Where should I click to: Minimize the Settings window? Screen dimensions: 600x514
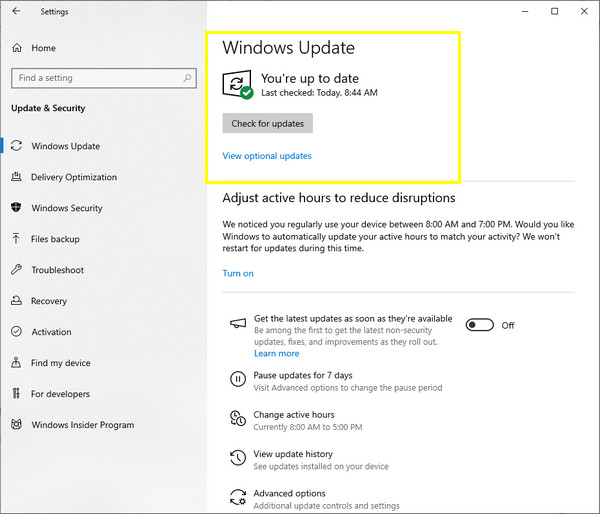[x=525, y=11]
